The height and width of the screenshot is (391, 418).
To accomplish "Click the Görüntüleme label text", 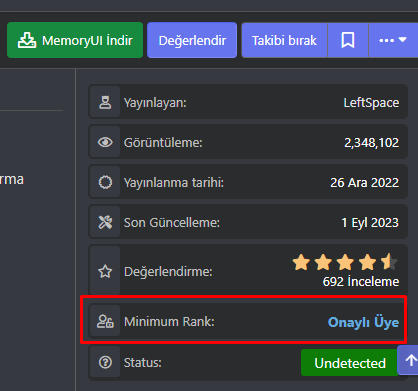I will 163,143.
